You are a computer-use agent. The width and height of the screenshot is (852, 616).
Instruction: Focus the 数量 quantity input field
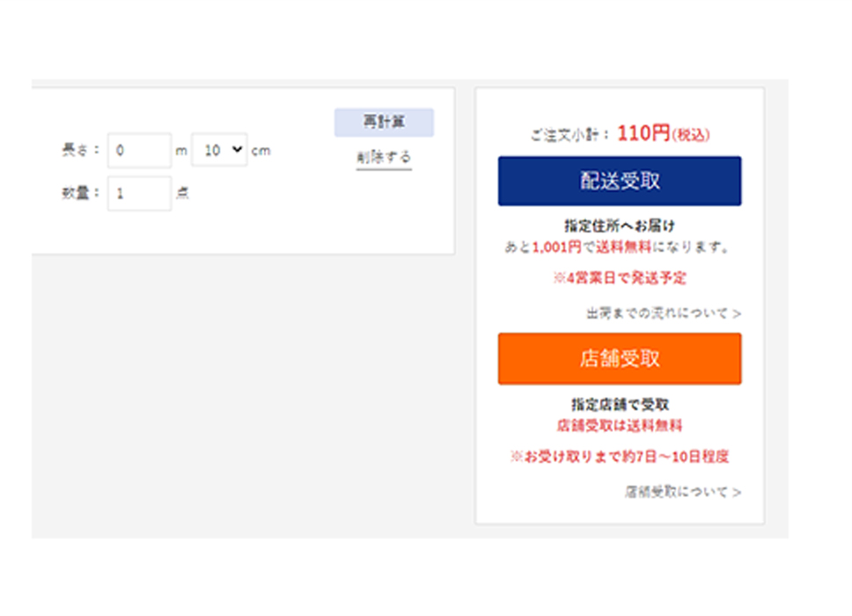click(x=140, y=194)
